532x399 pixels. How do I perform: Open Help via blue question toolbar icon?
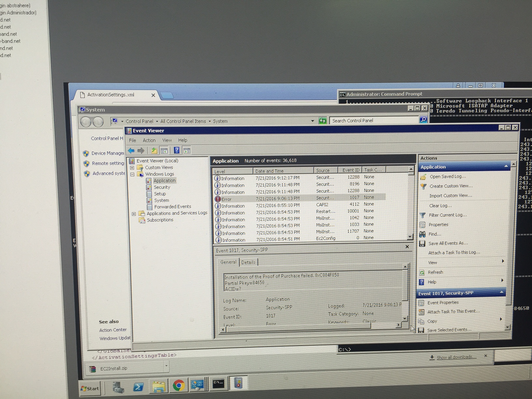click(176, 150)
